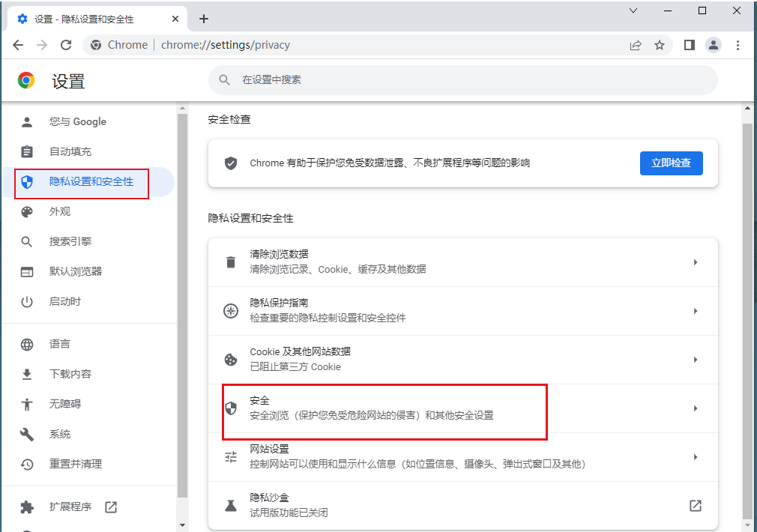Open 系统 settings
The width and height of the screenshot is (757, 532).
click(88, 435)
